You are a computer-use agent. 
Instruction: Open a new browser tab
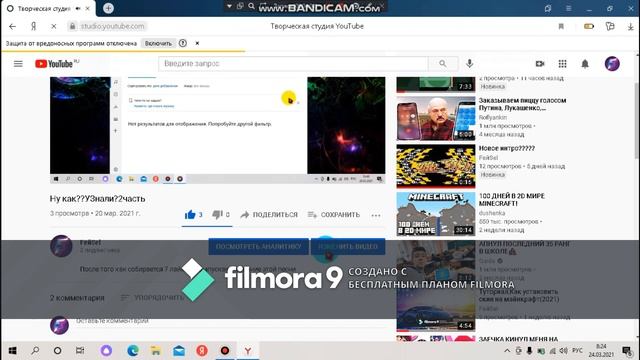tap(108, 8)
